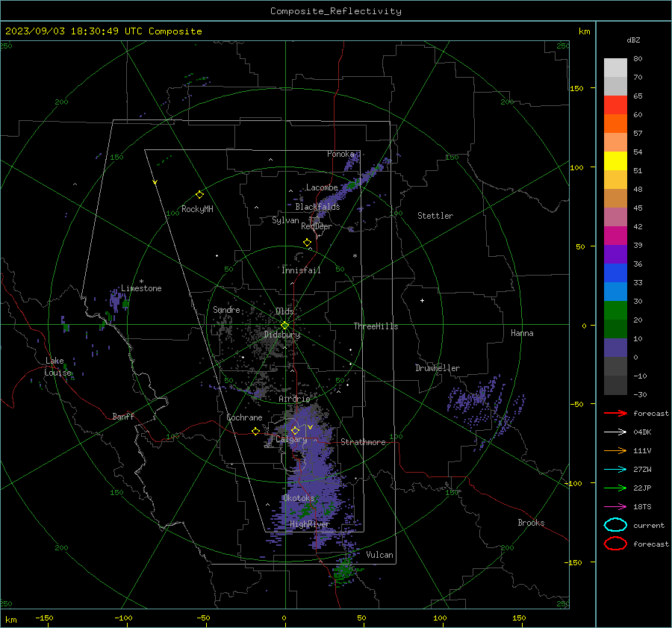Select the red 60-65 dBZ swatch
The image size is (672, 628).
click(615, 105)
